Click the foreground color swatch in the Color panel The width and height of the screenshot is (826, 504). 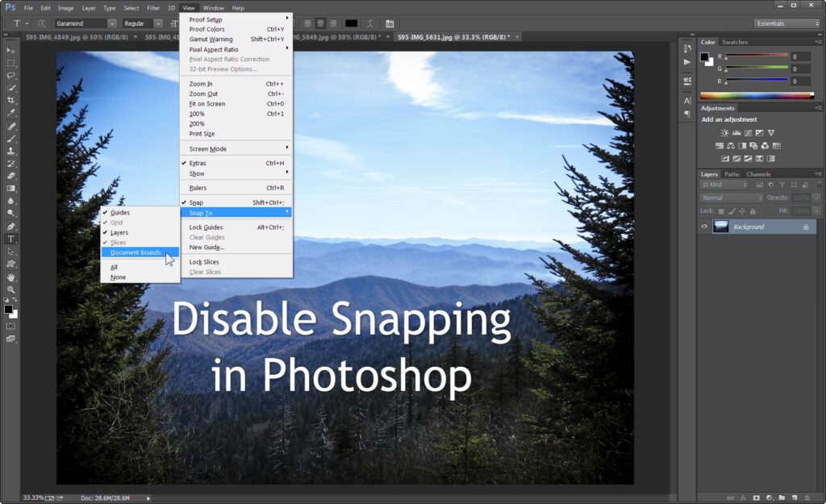pos(704,57)
